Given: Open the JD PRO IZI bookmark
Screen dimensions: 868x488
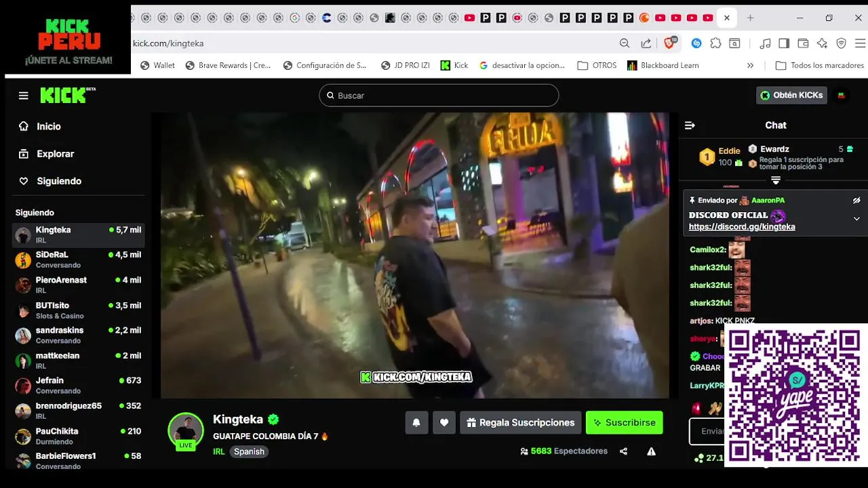Looking at the screenshot, I should [x=405, y=66].
